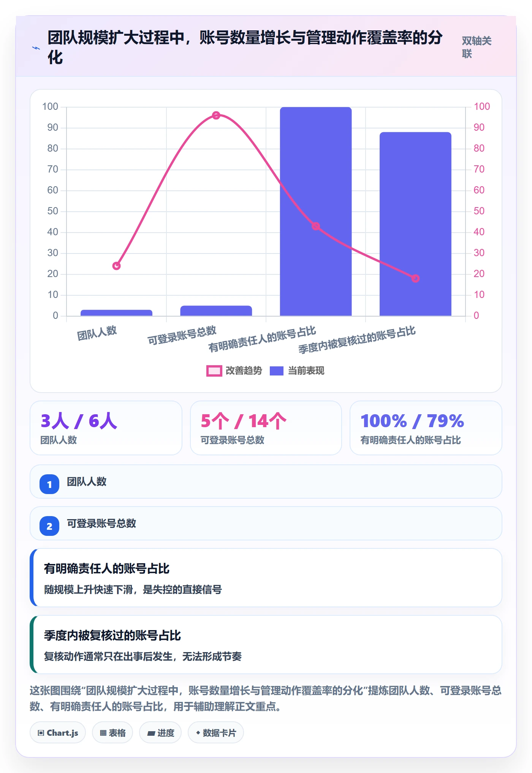This screenshot has height=773, width=532.
Task: Click the 季度内被复核过的账号占比 bar
Action: coord(415,224)
